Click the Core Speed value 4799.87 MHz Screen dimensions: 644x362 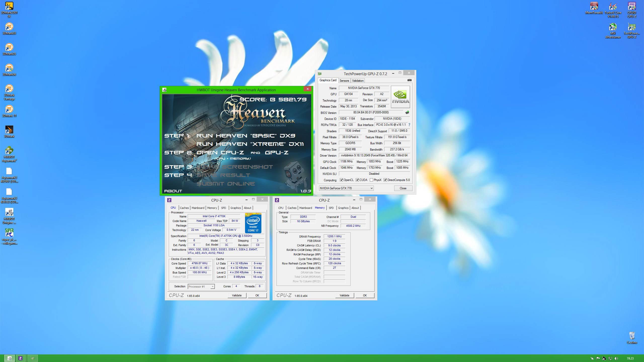click(199, 263)
